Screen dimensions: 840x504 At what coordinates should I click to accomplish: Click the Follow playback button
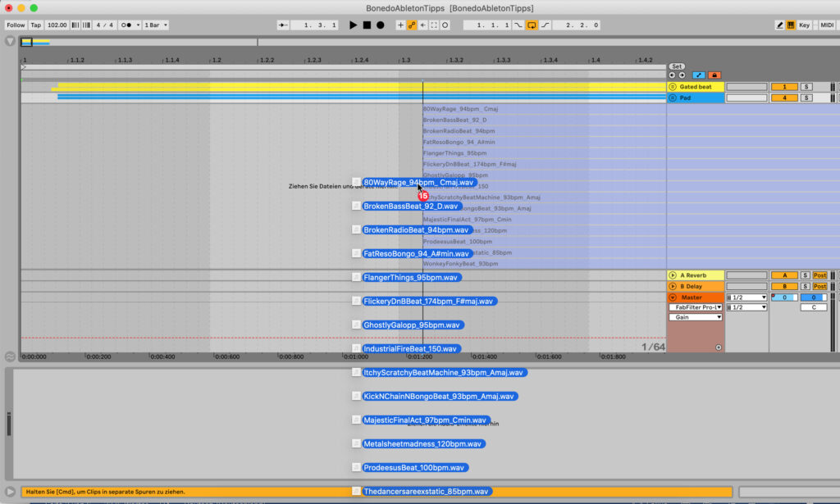click(16, 25)
